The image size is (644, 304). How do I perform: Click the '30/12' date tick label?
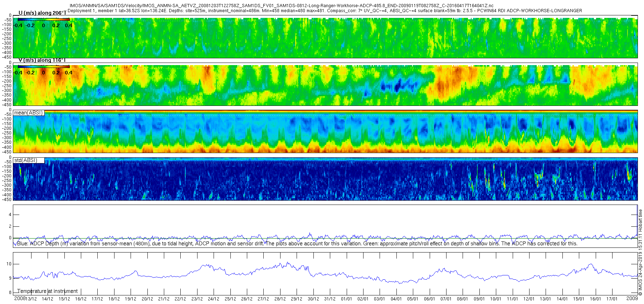point(313,299)
